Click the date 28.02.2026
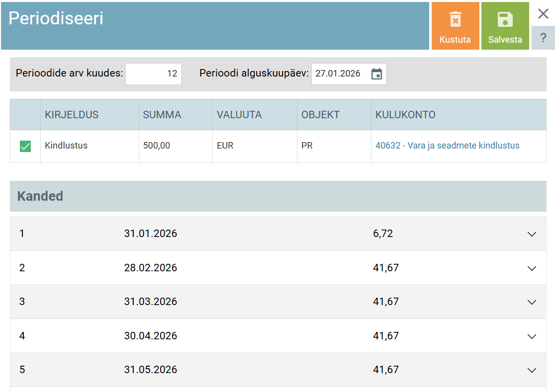555x392 pixels. [x=150, y=268]
